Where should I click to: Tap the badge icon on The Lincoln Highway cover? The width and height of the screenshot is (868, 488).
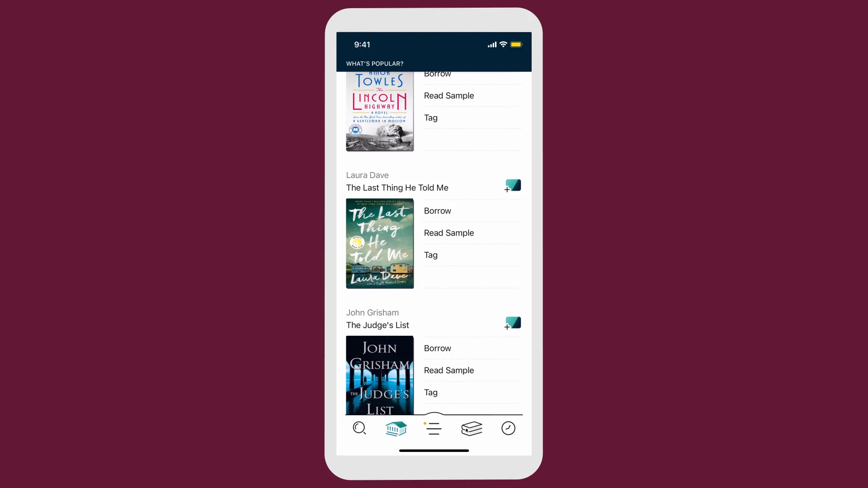click(355, 131)
